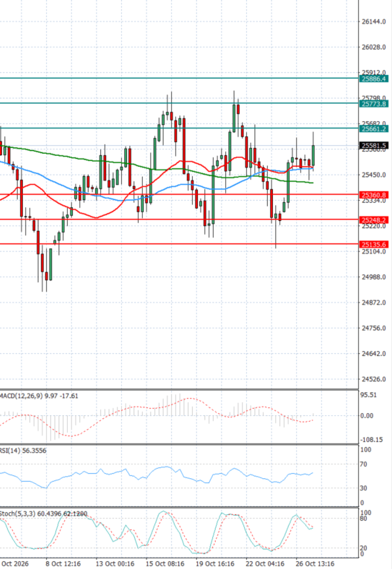Click the 19 Oct 16:16 time label

tap(215, 564)
